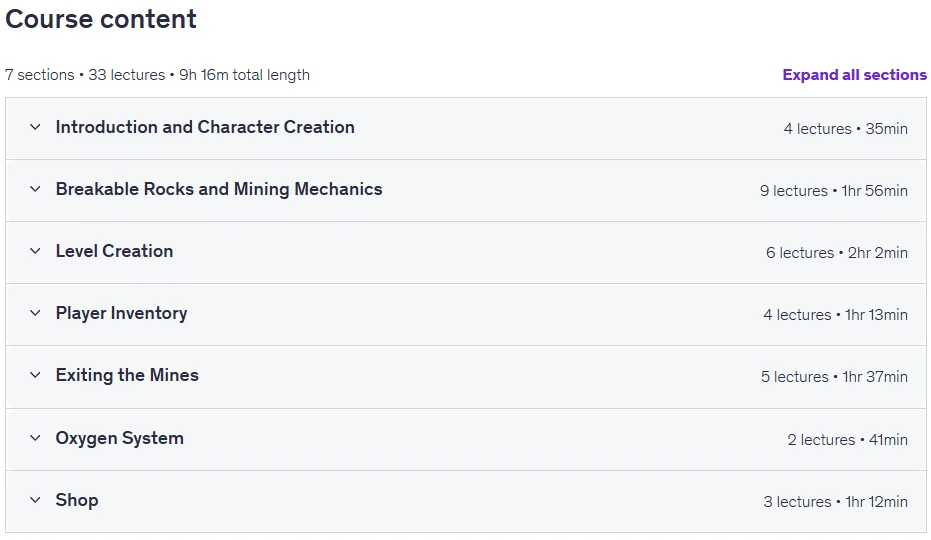Click 2 lectures • 41min summary
Image resolution: width=931 pixels, height=540 pixels.
pos(847,440)
